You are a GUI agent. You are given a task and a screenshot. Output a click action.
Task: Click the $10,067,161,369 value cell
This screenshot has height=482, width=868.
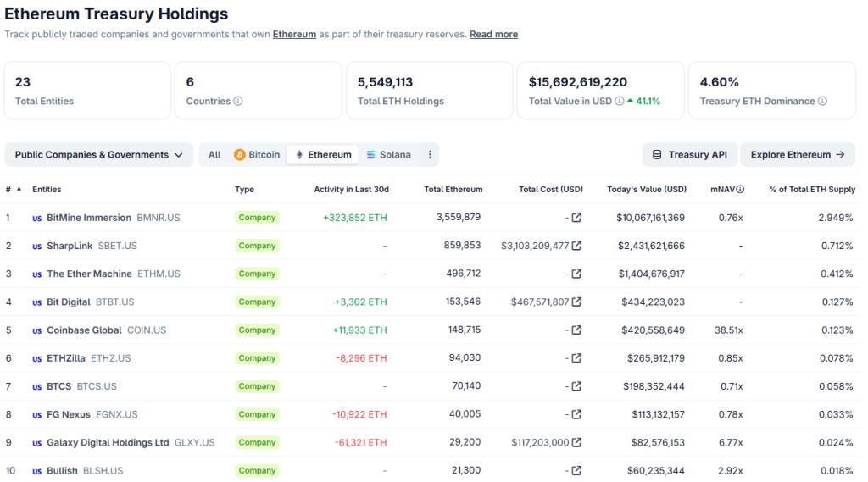click(x=650, y=218)
